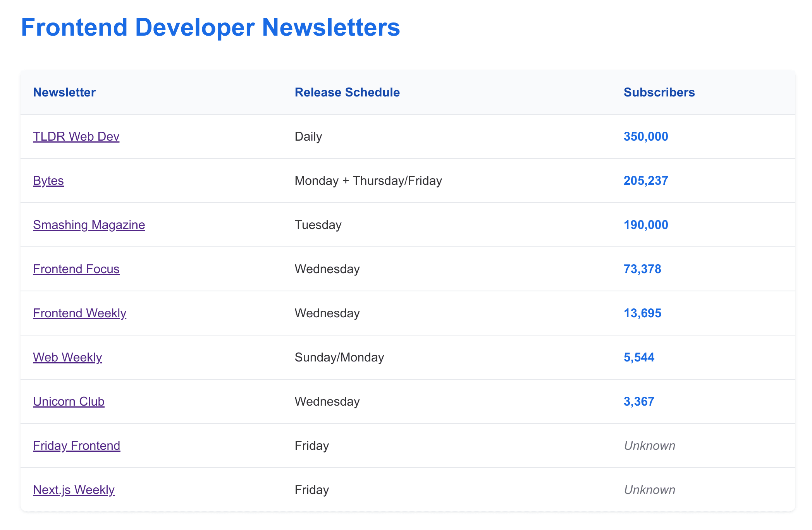812x530 pixels.
Task: Open the Frontend Weekly link
Action: [79, 313]
